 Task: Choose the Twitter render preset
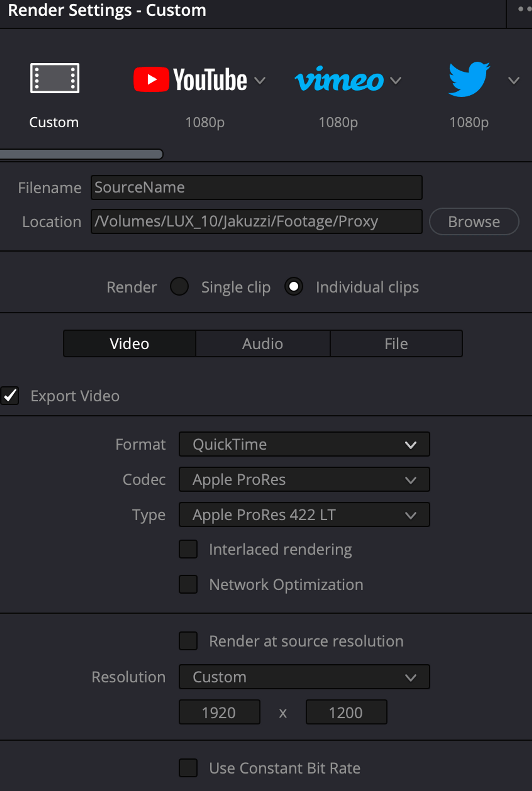coord(469,79)
